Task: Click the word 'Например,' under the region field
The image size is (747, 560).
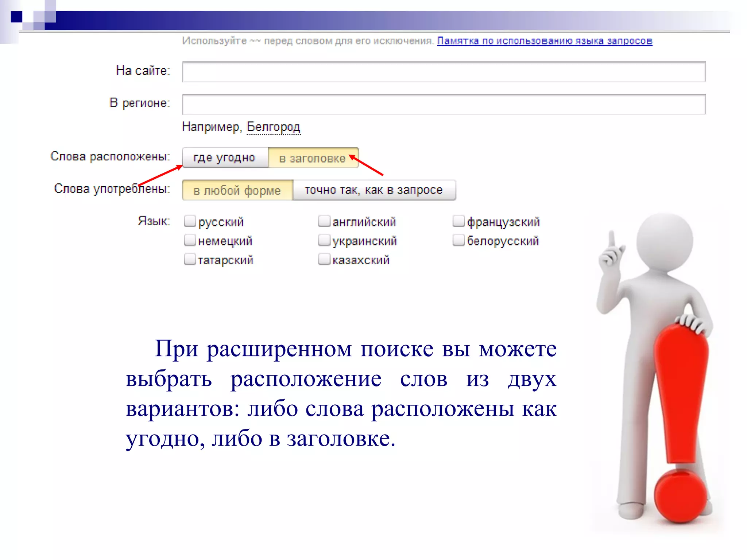Action: point(212,127)
